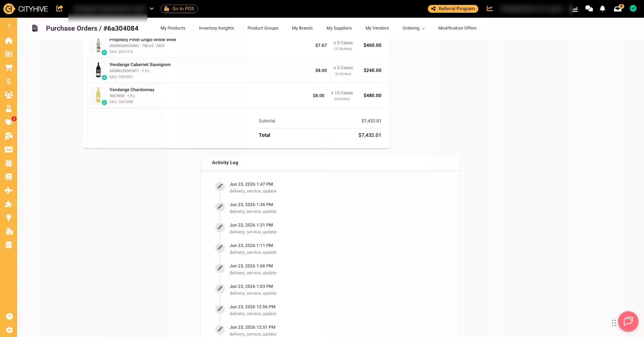This screenshot has height=337, width=644.
Task: Switch to the Inventory Insights tab
Action: coord(216,28)
